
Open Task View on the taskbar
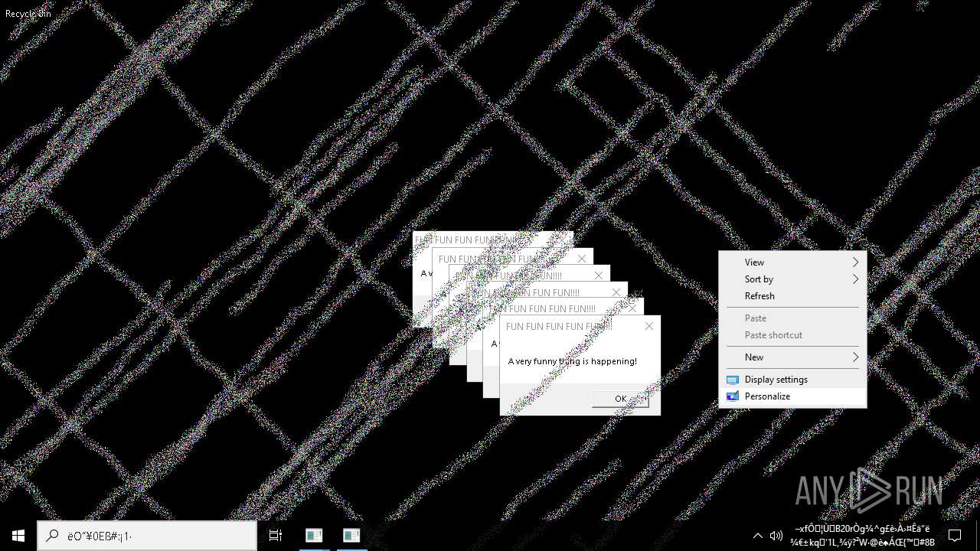tap(276, 536)
